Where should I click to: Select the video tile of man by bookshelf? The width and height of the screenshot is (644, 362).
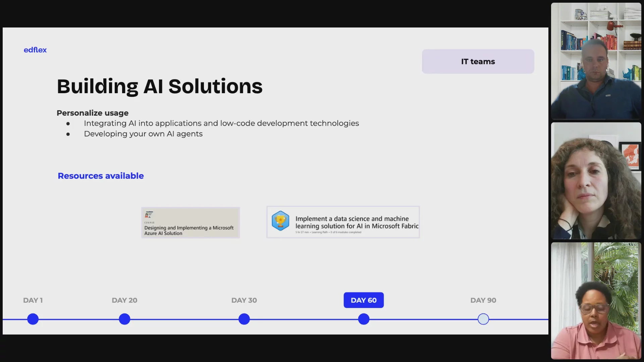point(596,61)
